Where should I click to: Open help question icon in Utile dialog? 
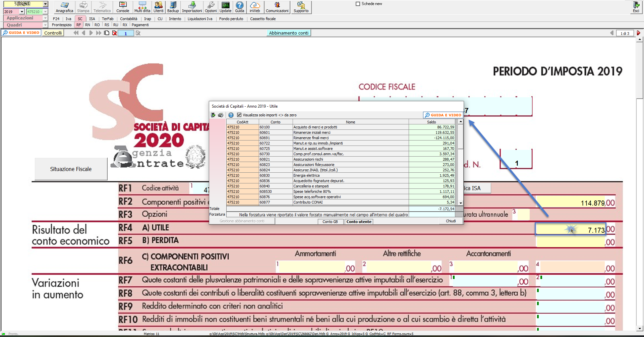click(231, 115)
